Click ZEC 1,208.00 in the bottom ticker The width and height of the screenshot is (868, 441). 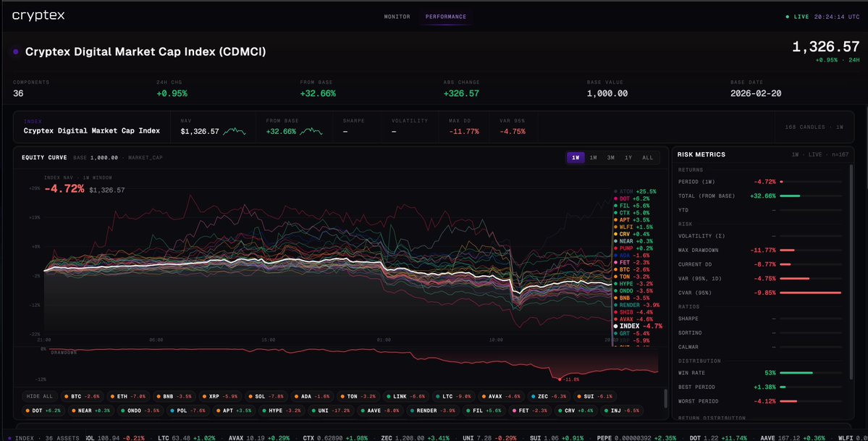point(403,437)
